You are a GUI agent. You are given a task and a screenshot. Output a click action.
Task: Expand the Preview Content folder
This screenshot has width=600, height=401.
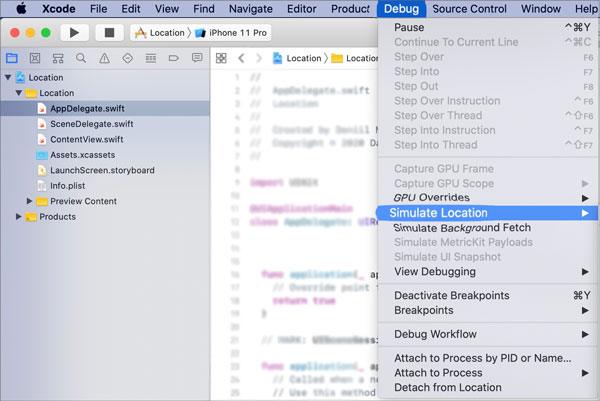tap(29, 201)
